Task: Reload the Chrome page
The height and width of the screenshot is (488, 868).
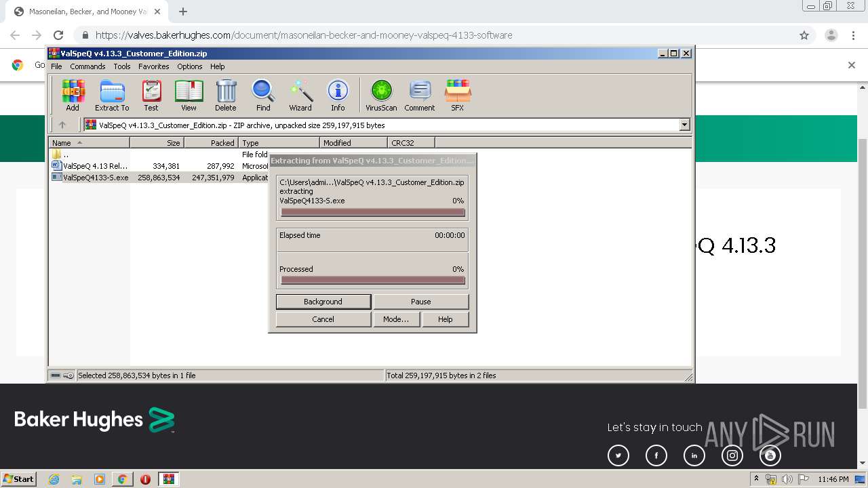Action: 58,35
